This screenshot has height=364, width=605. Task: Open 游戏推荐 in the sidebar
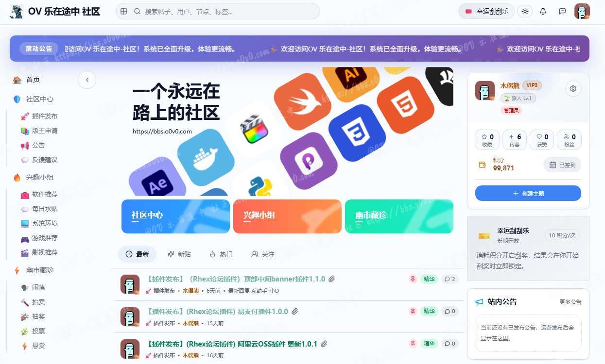(x=39, y=238)
